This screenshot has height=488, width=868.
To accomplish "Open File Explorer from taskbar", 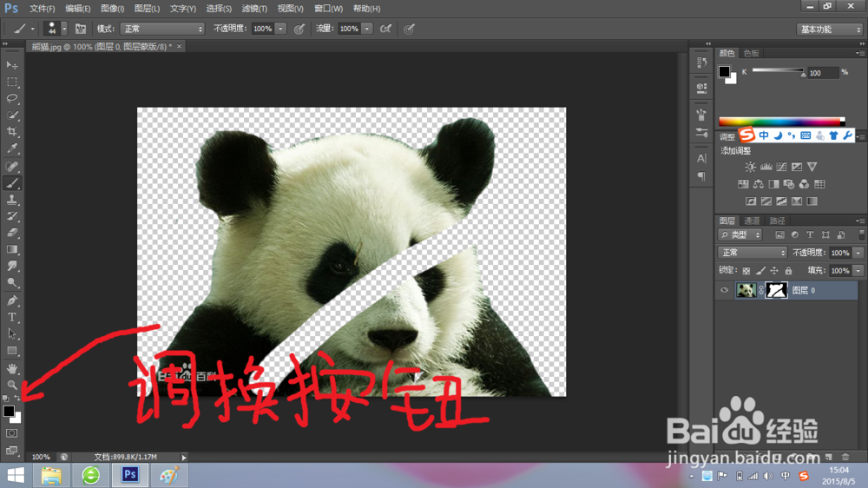I will pyautogui.click(x=51, y=475).
